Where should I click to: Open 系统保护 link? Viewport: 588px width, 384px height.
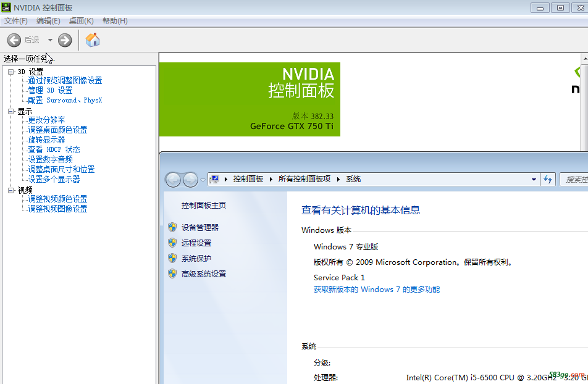(196, 259)
